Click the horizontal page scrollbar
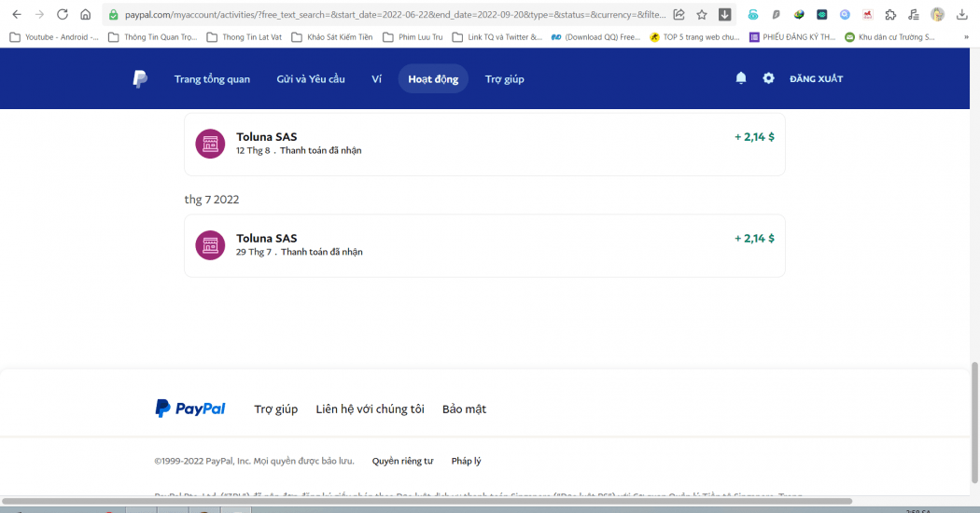Viewport: 980px width, 513px height. (x=427, y=501)
